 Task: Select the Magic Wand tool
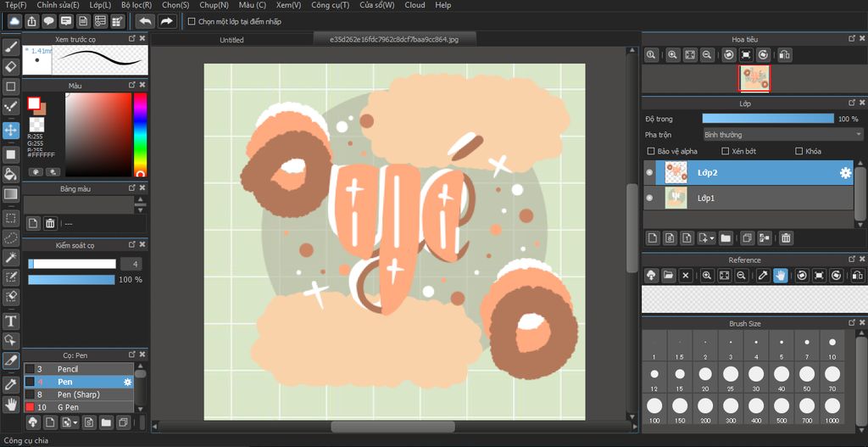[x=11, y=257]
